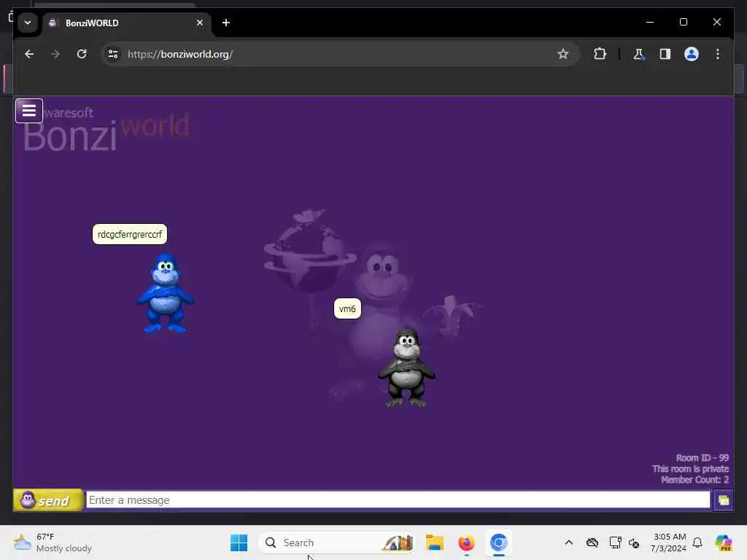The height and width of the screenshot is (560, 747).
Task: Click the black gorilla Bonzi character
Action: click(406, 367)
